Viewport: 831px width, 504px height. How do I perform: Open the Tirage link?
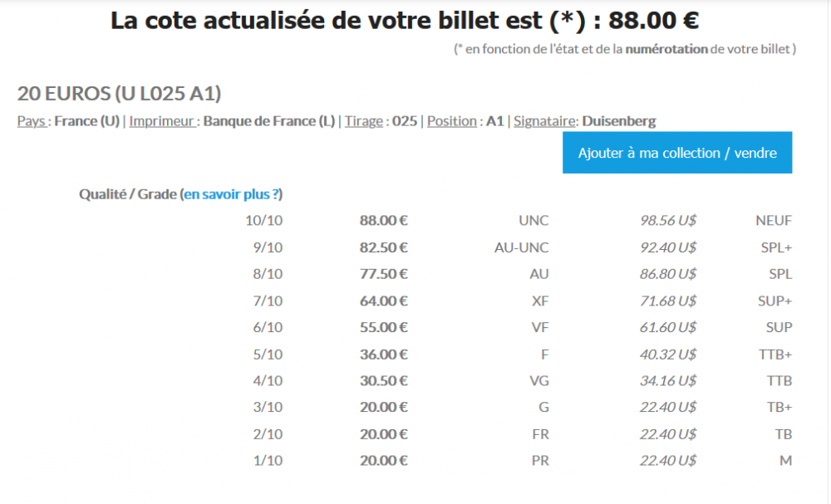pos(366,120)
